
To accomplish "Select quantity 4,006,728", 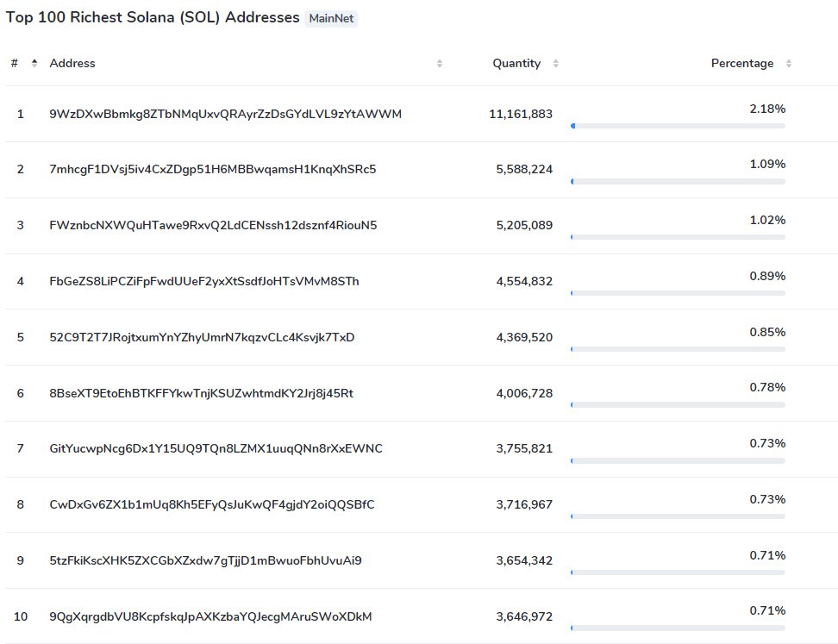I will pos(524,393).
